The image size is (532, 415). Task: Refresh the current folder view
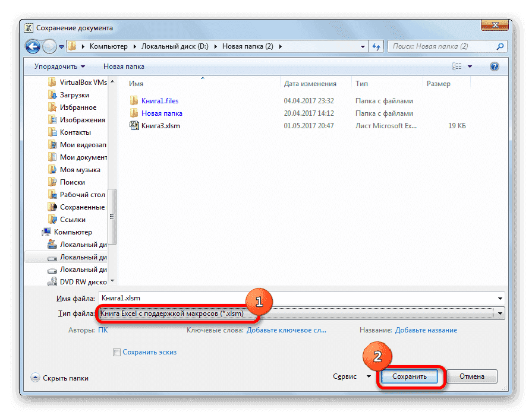pyautogui.click(x=377, y=46)
